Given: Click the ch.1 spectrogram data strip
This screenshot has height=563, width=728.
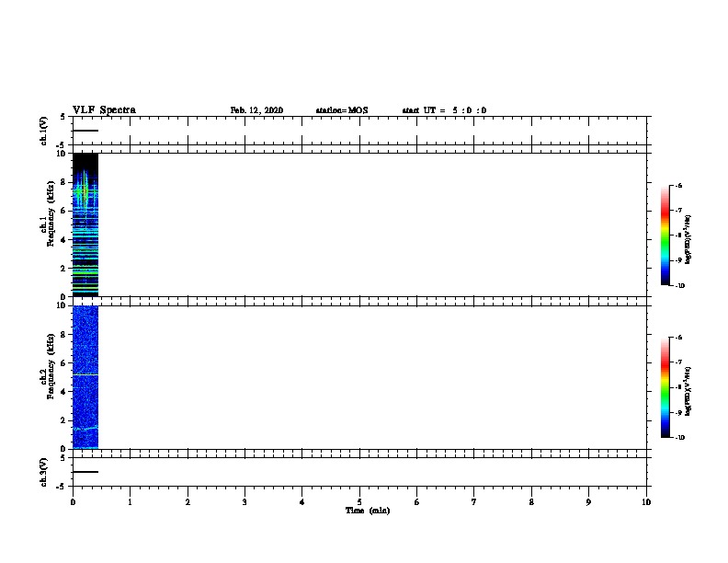Looking at the screenshot, I should pos(85,224).
